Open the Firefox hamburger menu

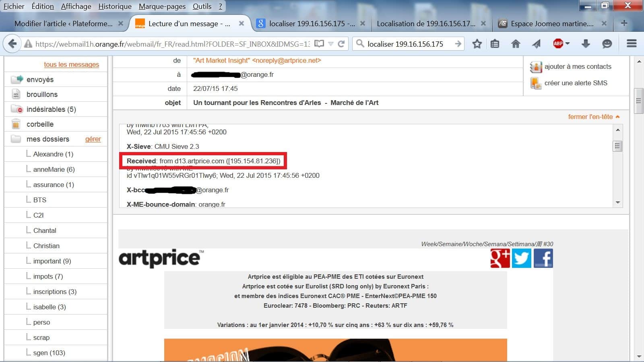[x=632, y=43]
